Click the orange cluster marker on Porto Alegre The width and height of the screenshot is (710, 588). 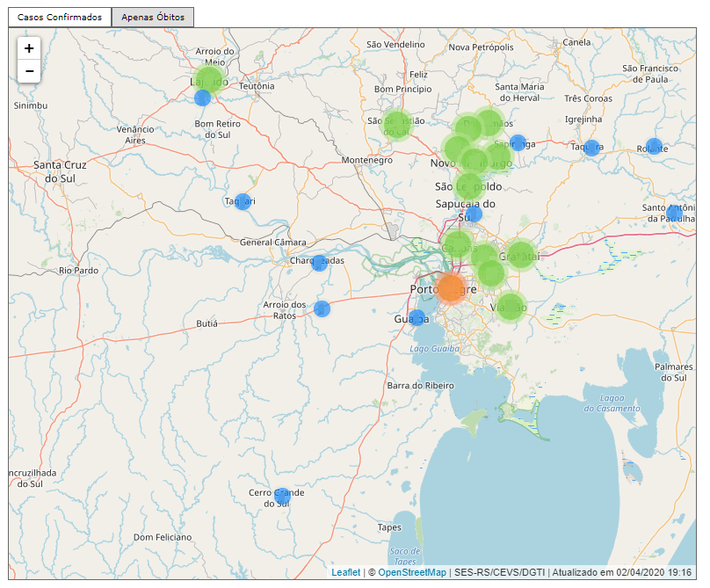coord(451,287)
